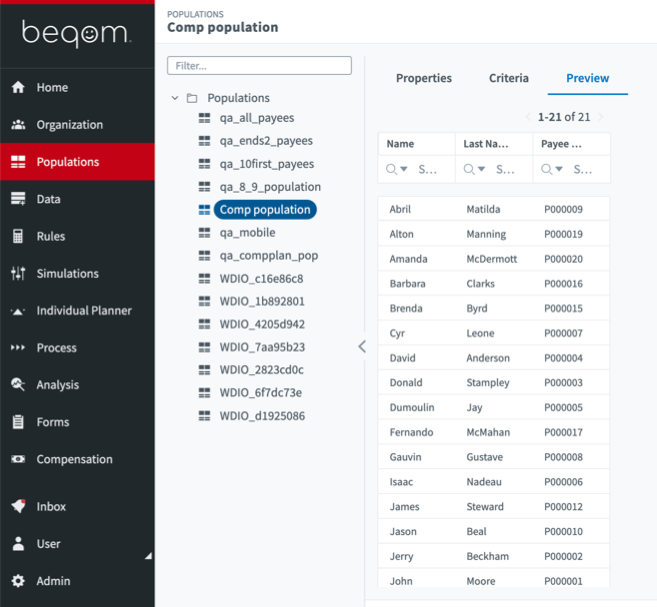
Task: Click the Forms clipboard icon
Action: 18,422
